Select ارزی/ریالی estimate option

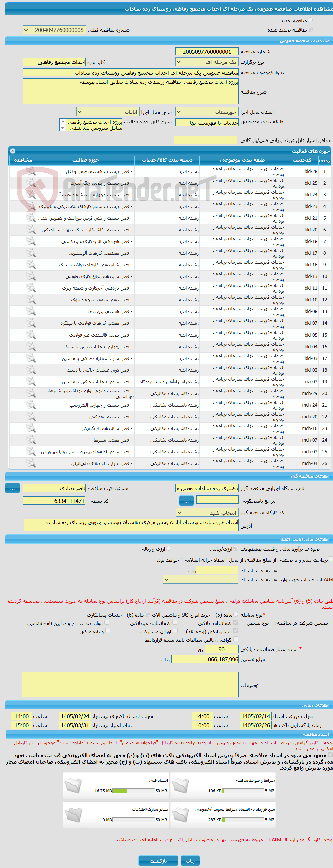tap(236, 548)
